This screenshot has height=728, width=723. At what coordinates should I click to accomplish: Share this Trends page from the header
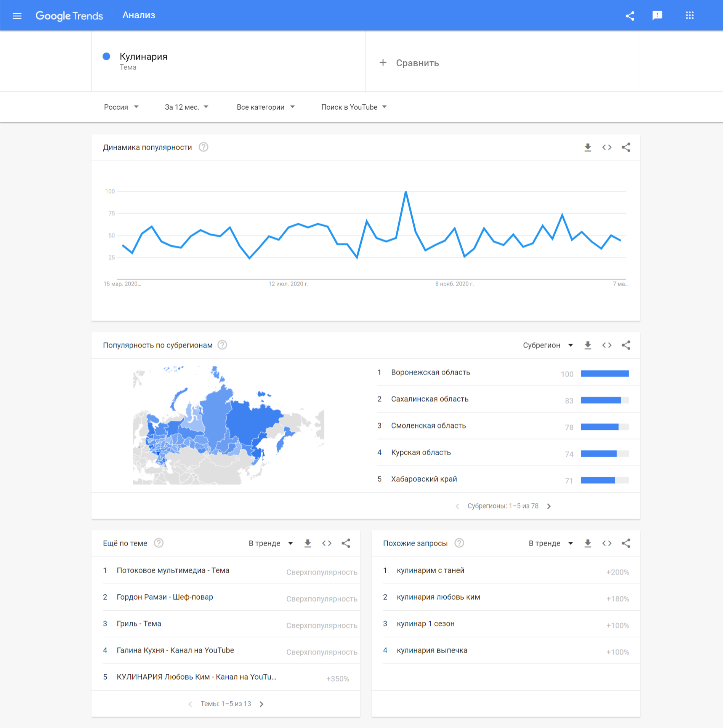(630, 16)
